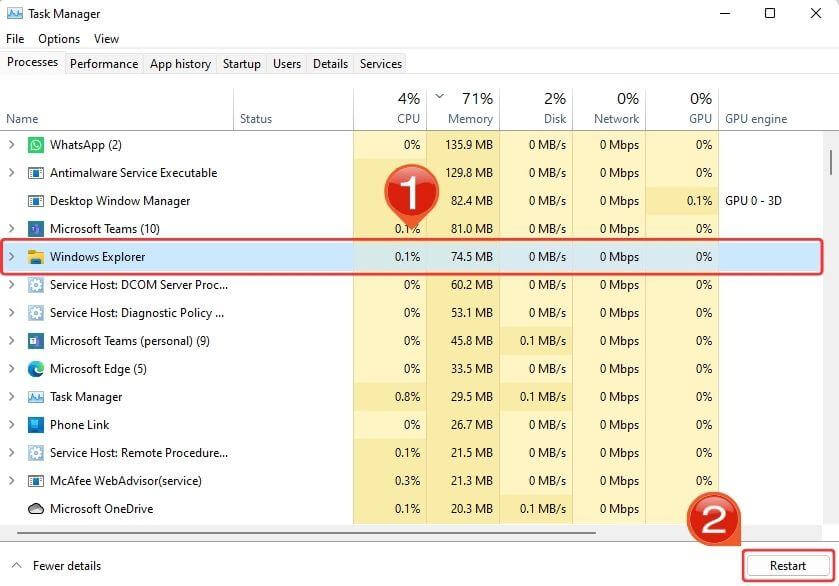Viewport: 839px width, 586px height.
Task: Open the Options menu
Action: point(58,38)
